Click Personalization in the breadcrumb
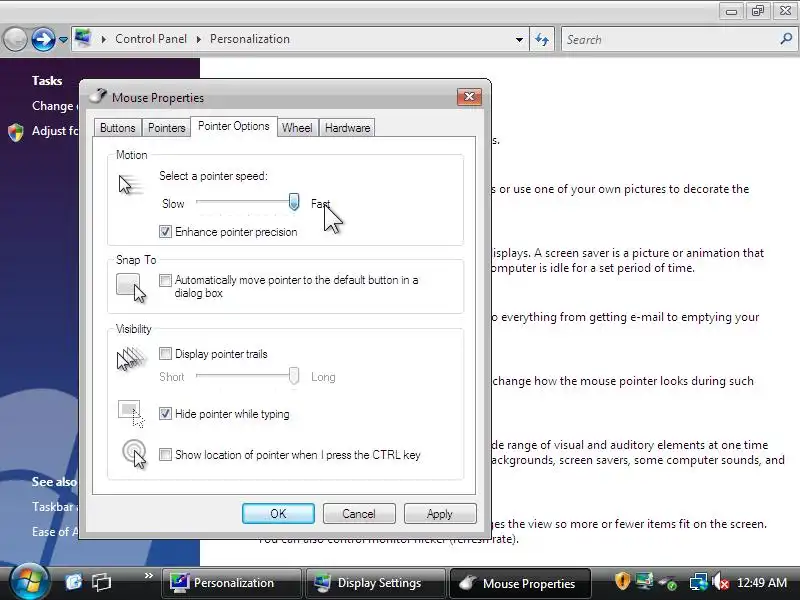 point(250,39)
